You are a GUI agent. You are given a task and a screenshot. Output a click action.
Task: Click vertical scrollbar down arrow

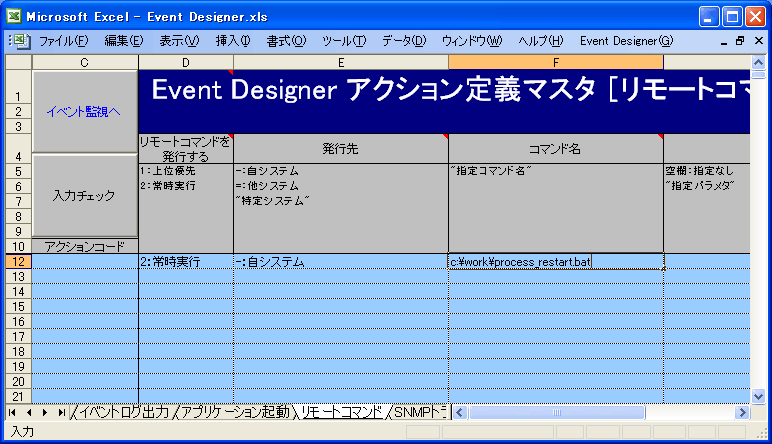click(x=758, y=396)
